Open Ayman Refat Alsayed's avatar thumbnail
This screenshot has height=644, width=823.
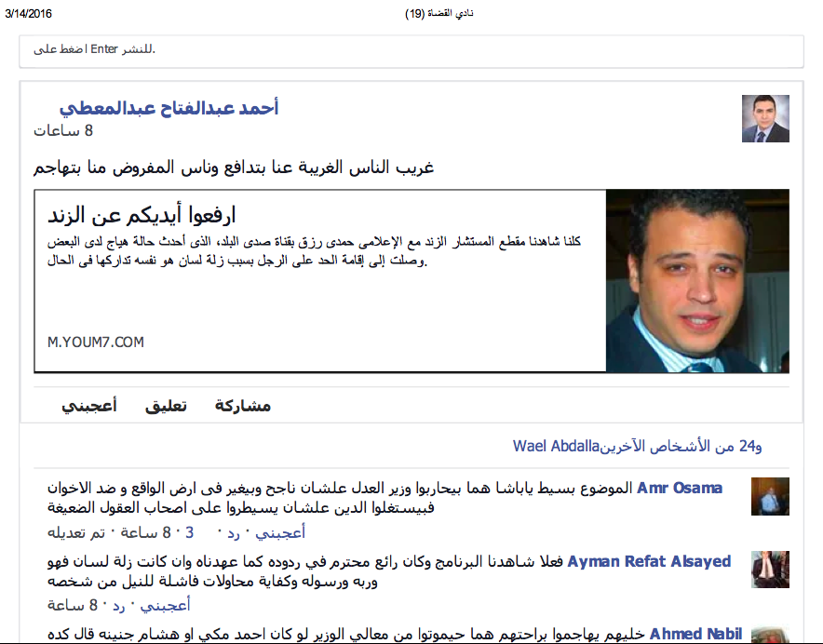point(770,570)
